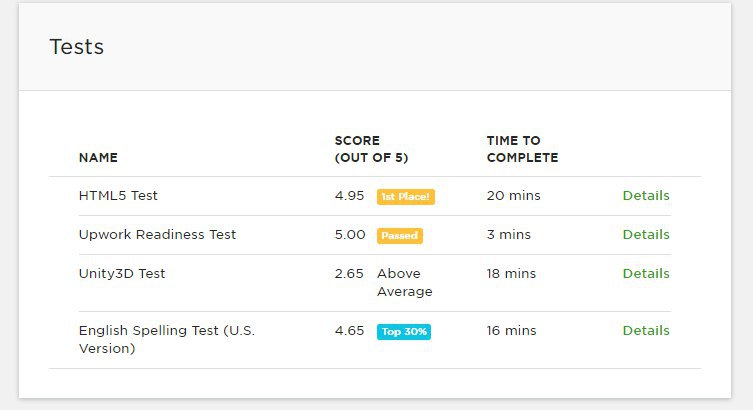Click the 1st Place! badge
753x410 pixels.
coord(405,197)
